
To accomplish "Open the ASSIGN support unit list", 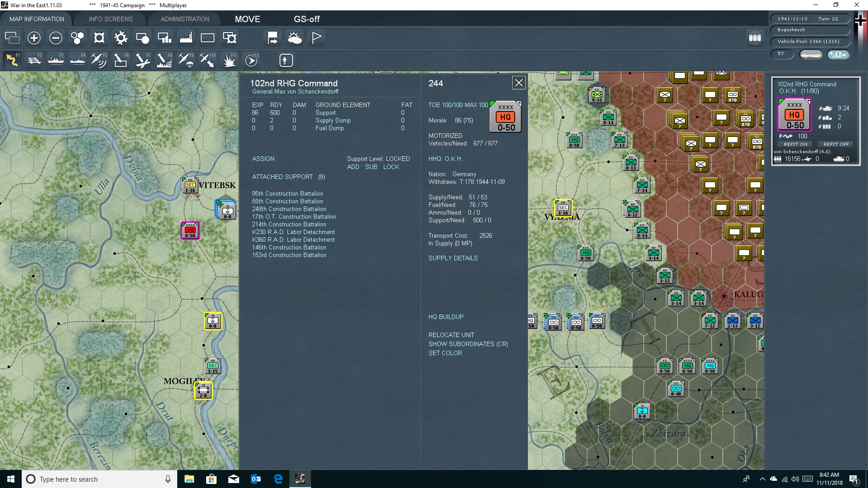I will point(263,159).
